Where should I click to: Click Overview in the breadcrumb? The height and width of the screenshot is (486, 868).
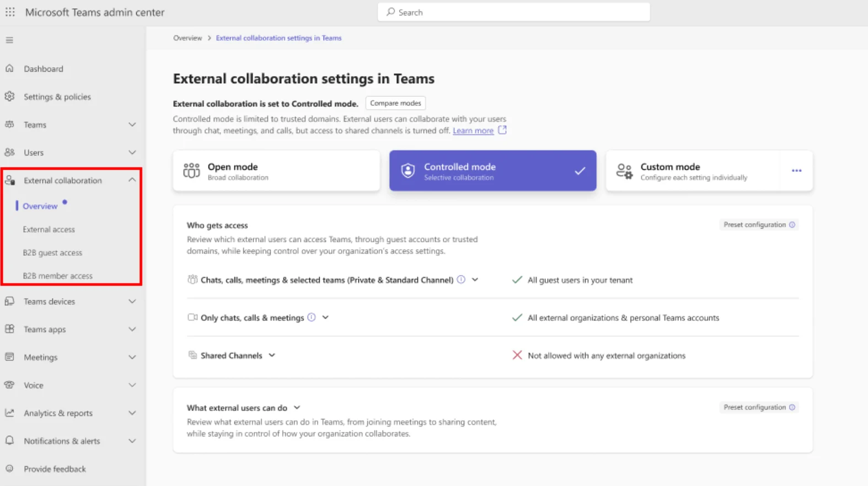(x=187, y=38)
